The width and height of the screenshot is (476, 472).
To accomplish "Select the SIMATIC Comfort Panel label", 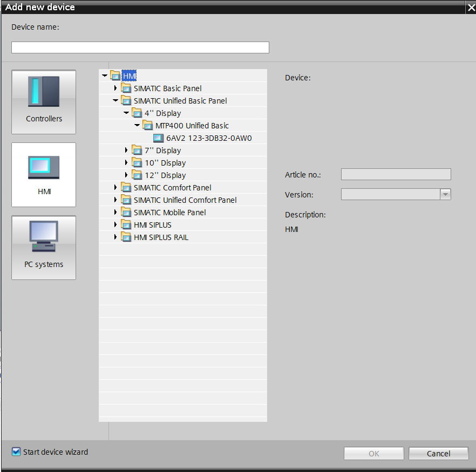I will [x=173, y=188].
